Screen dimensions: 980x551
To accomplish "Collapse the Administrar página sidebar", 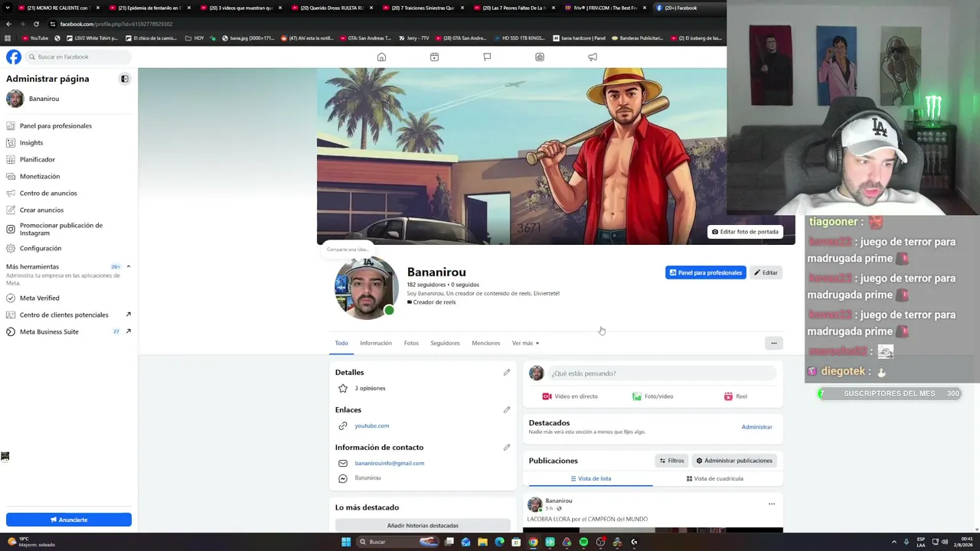I will 125,79.
